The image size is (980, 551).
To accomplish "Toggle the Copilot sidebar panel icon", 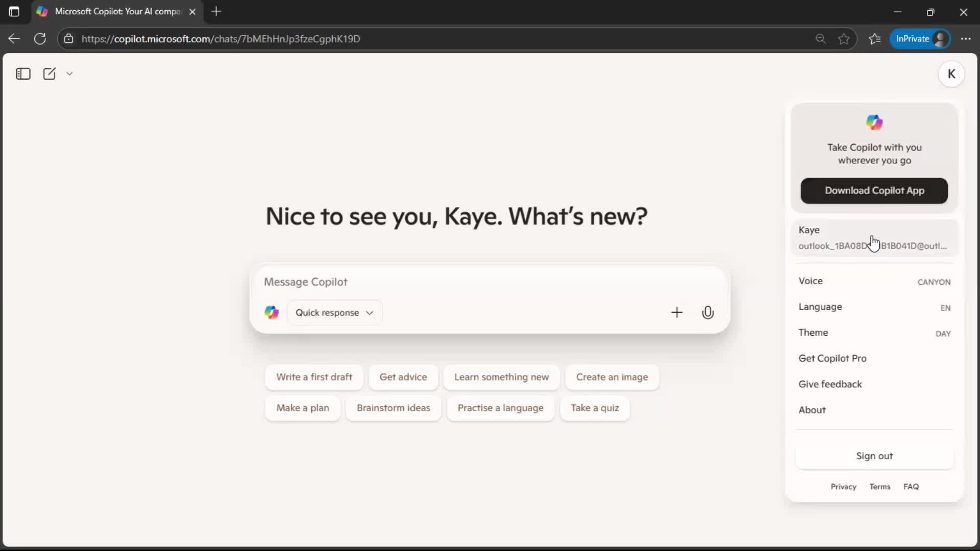I will [x=23, y=74].
